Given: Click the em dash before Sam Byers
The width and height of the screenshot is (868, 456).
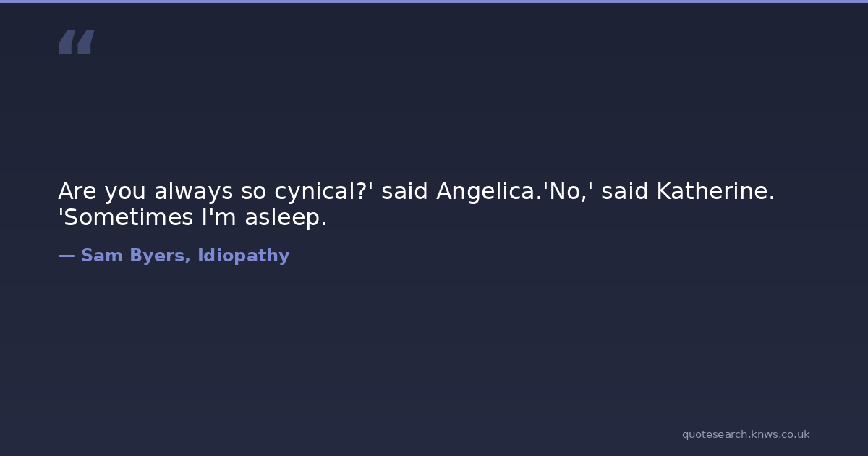Looking at the screenshot, I should [x=66, y=256].
